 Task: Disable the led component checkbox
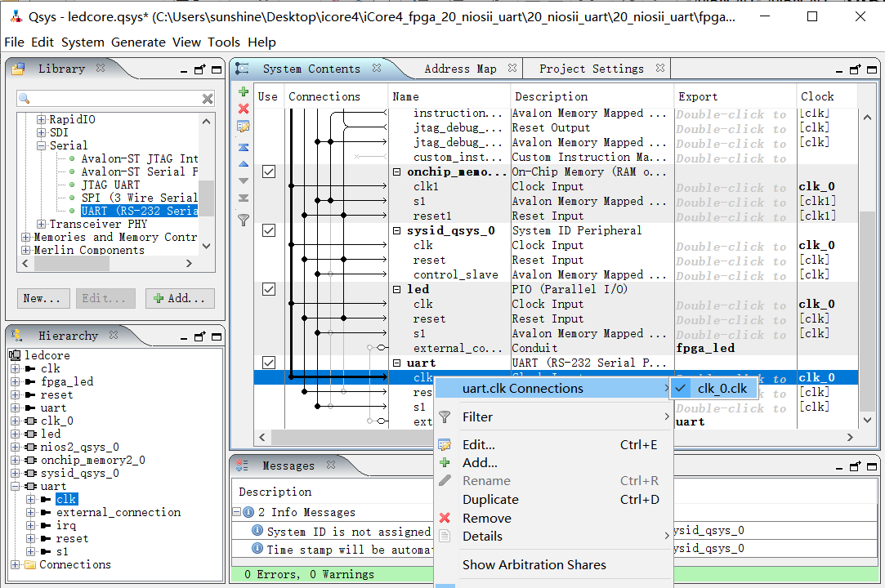click(268, 290)
